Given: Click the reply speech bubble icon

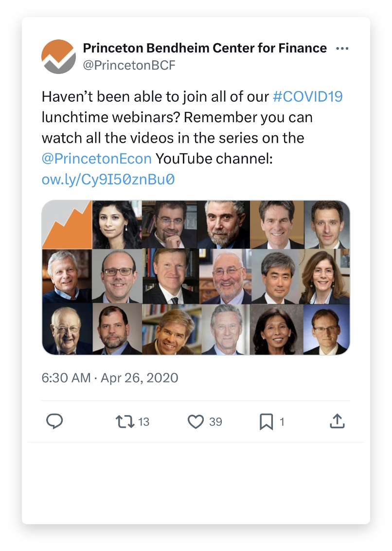Looking at the screenshot, I should click(54, 422).
